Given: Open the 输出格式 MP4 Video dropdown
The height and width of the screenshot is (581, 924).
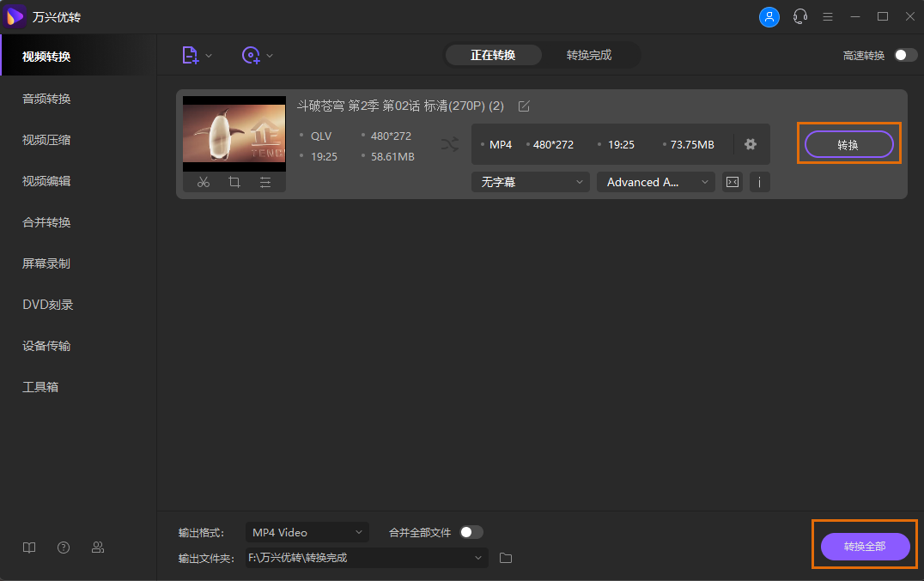Looking at the screenshot, I should pyautogui.click(x=307, y=532).
